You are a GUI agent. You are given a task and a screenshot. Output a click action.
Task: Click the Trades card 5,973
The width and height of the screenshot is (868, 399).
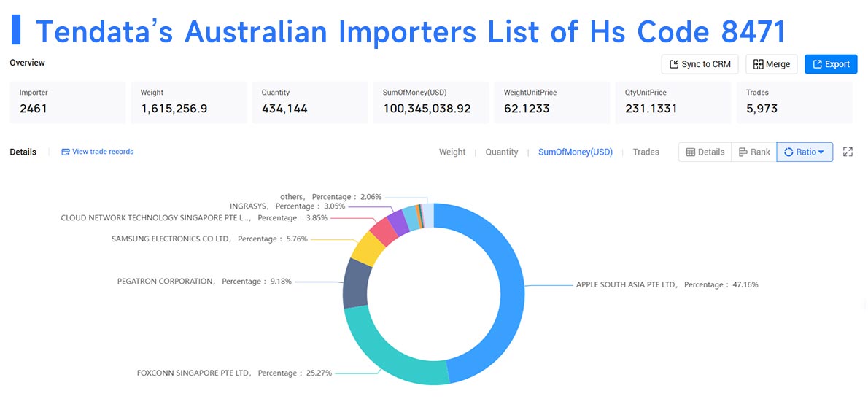pyautogui.click(x=794, y=102)
